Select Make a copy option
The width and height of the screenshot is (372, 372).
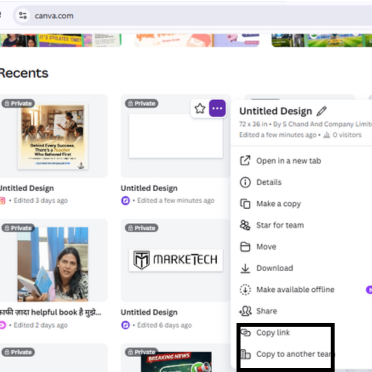278,204
